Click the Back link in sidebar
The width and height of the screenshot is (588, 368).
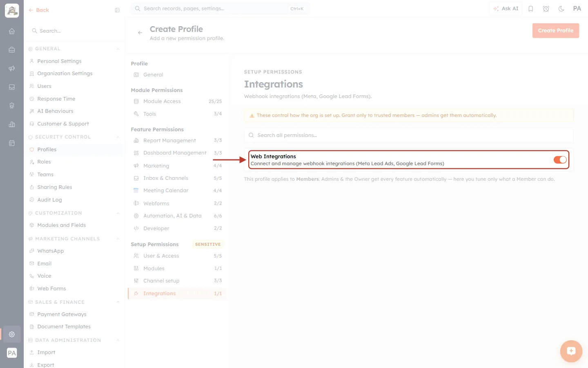click(x=39, y=10)
